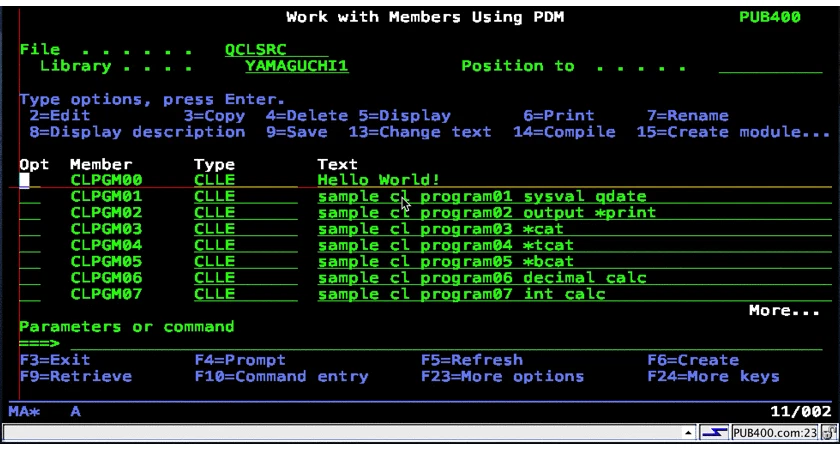Image resolution: width=840 pixels, height=450 pixels.
Task: Click member name CLPGM03
Action: pos(106,229)
